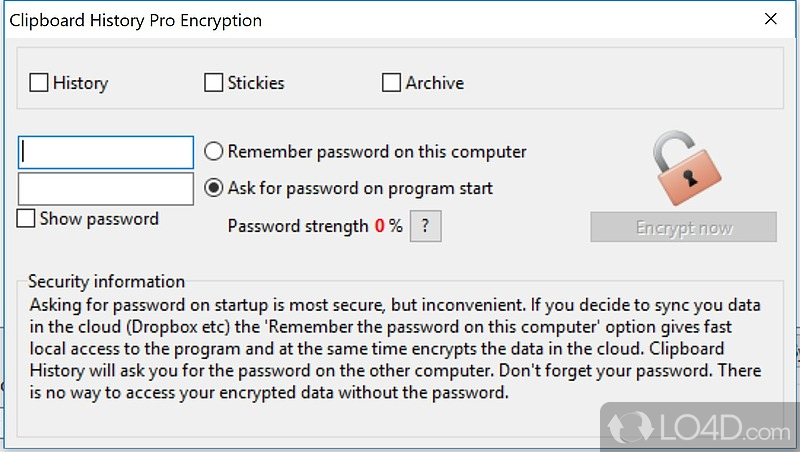Image resolution: width=800 pixels, height=452 pixels.
Task: Click the percent sign beside strength value
Action: point(396,226)
